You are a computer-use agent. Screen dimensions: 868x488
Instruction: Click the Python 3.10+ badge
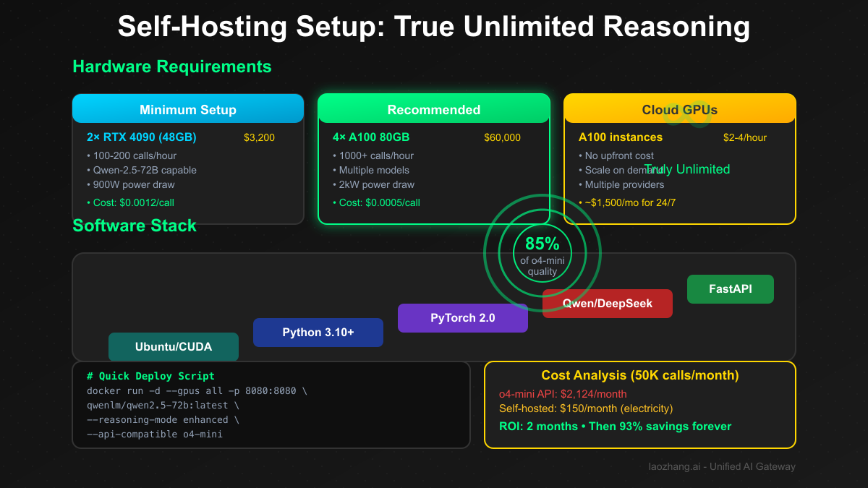point(318,332)
